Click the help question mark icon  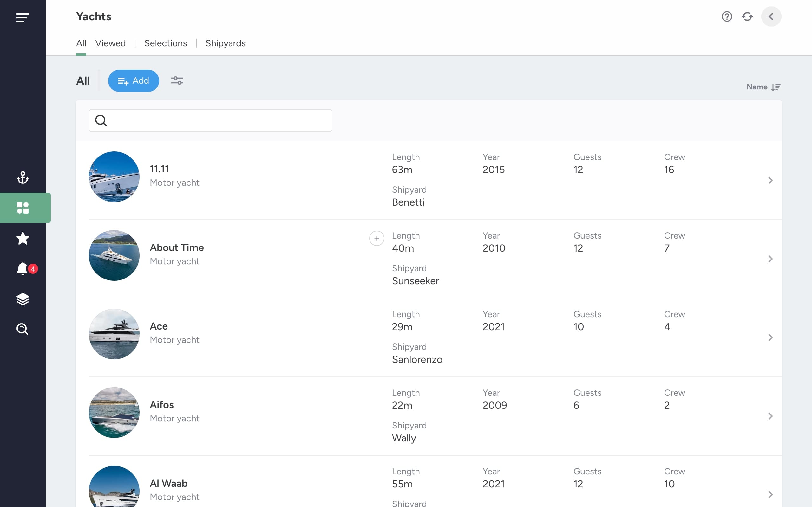tap(727, 16)
